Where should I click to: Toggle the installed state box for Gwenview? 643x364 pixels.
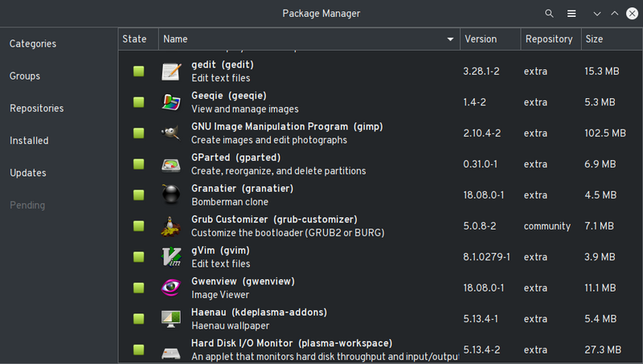[x=138, y=288]
